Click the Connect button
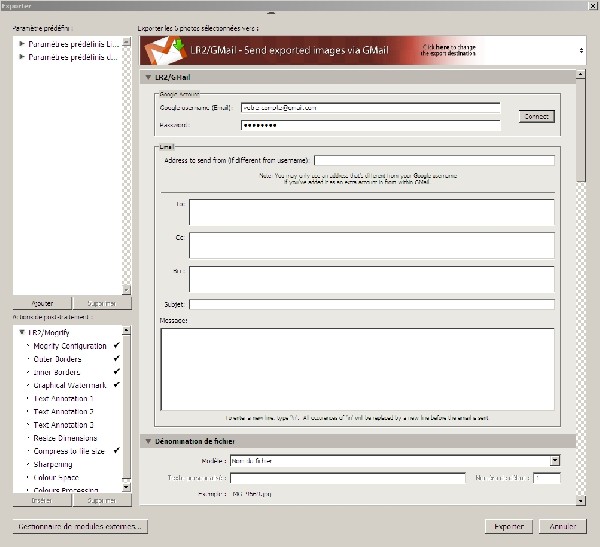The image size is (600, 547). pos(536,116)
